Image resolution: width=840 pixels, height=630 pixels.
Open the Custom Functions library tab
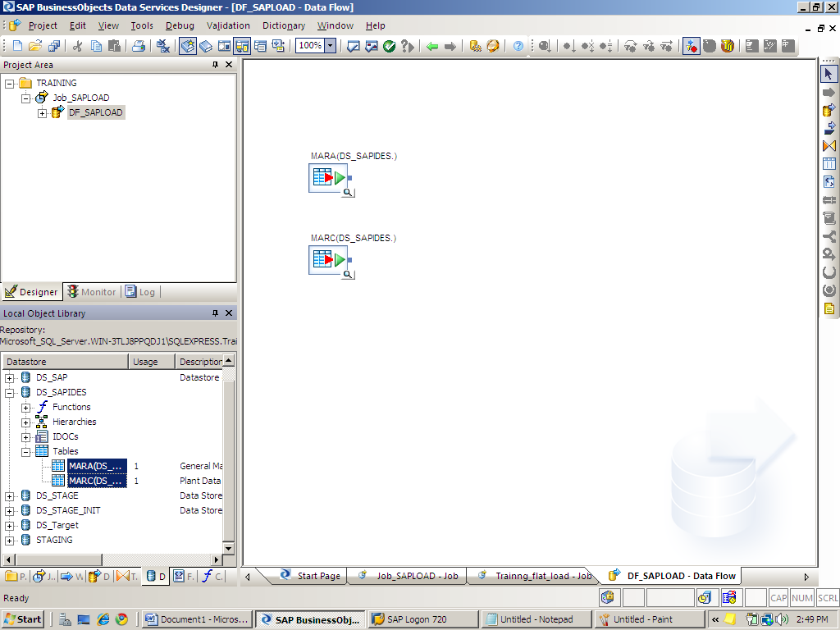click(212, 577)
